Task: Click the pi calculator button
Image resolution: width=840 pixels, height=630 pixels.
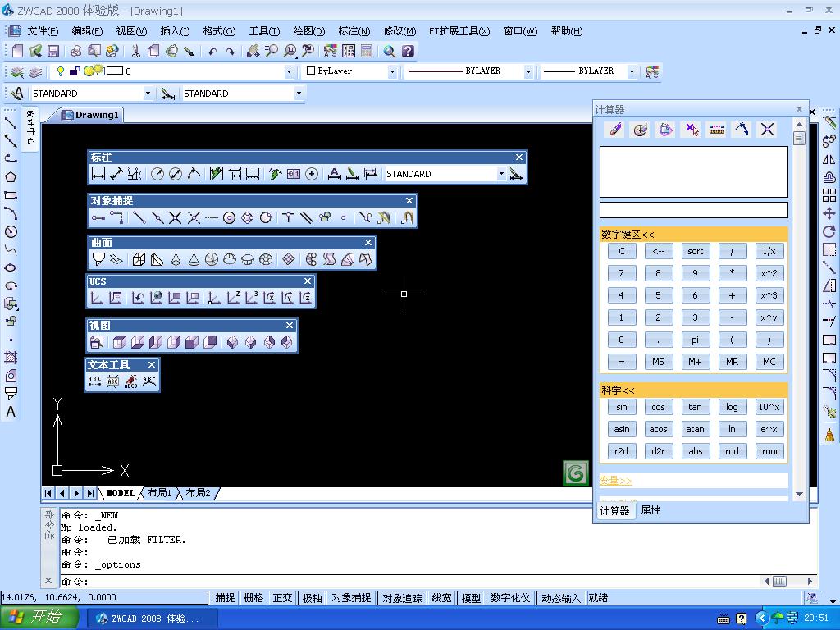Action: click(x=696, y=340)
